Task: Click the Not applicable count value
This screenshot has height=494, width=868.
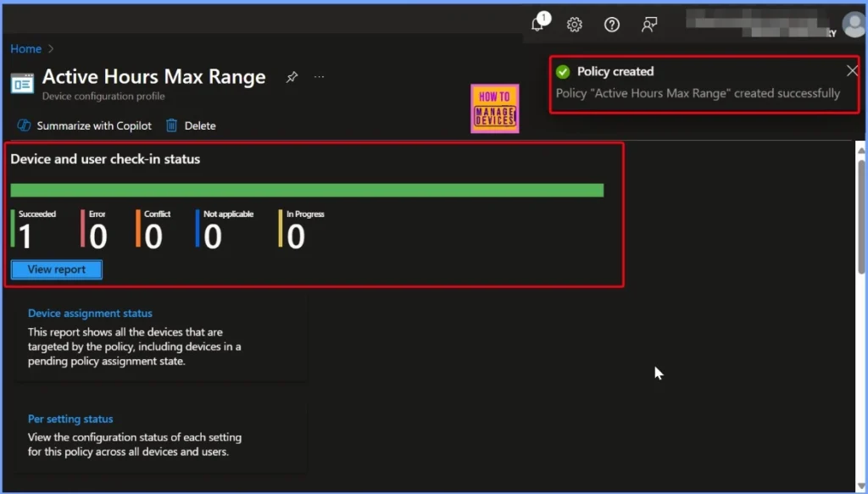Action: coord(213,236)
